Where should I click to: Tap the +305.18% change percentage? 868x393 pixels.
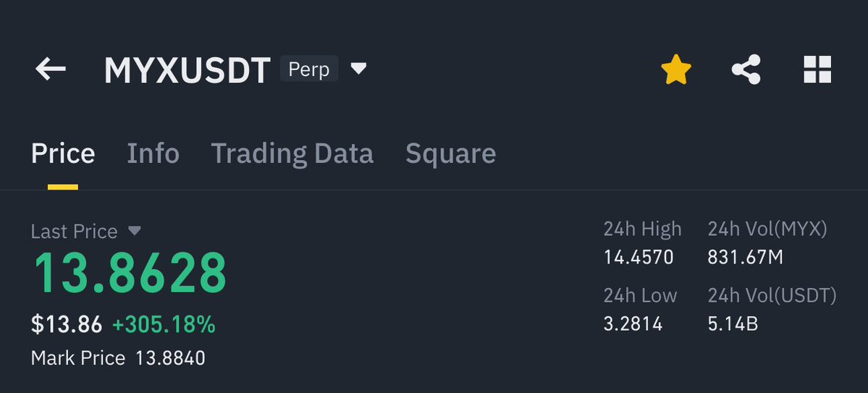point(164,324)
